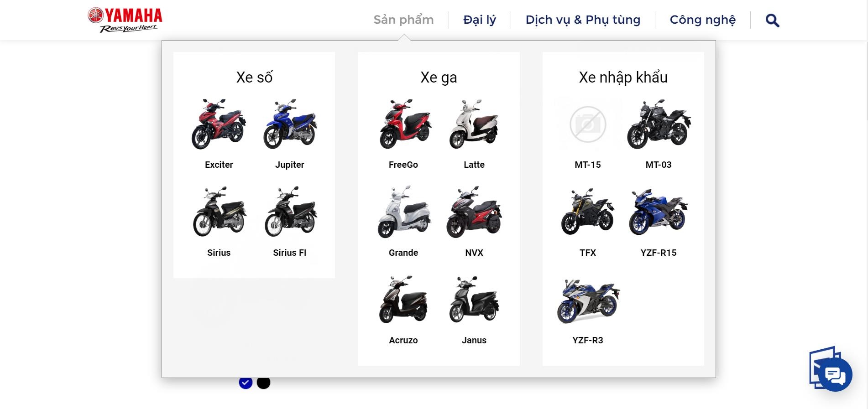
Task: Choose the checked blue color swatch
Action: (246, 382)
